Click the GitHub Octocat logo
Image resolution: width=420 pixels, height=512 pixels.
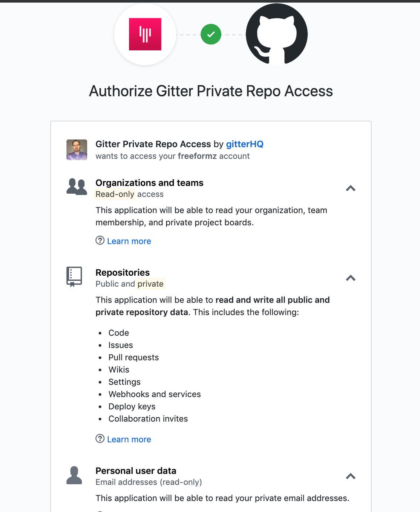click(x=277, y=34)
